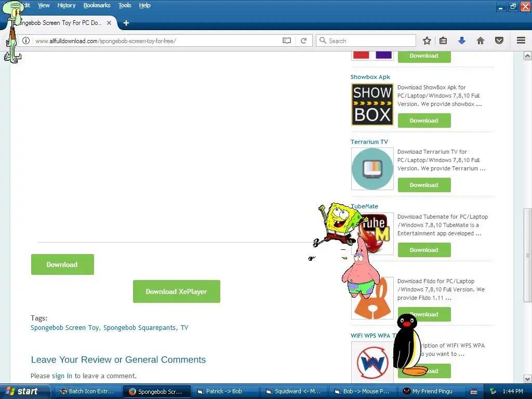Close the Spongebob Screen Toy tab
This screenshot has width=532, height=399.
coord(109,23)
